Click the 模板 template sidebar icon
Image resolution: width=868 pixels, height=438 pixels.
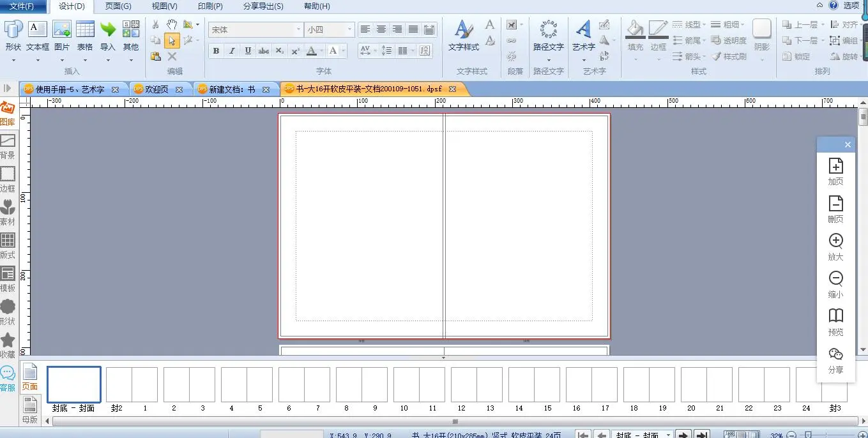8,278
